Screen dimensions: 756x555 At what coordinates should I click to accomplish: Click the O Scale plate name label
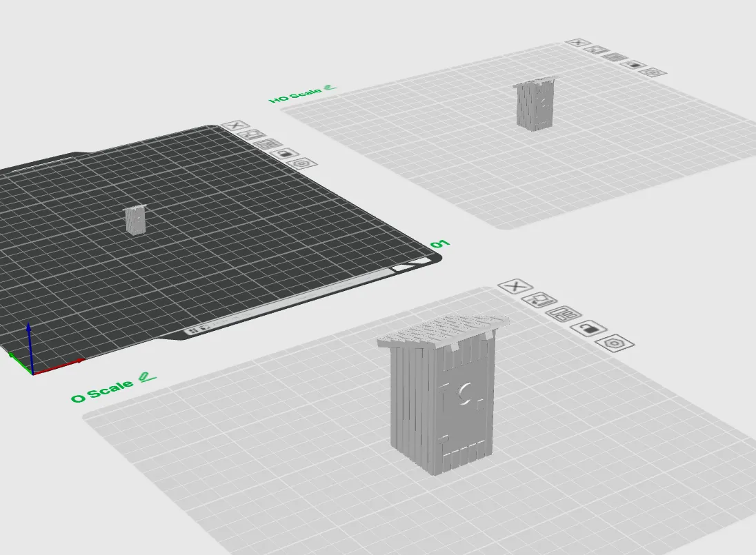(102, 391)
